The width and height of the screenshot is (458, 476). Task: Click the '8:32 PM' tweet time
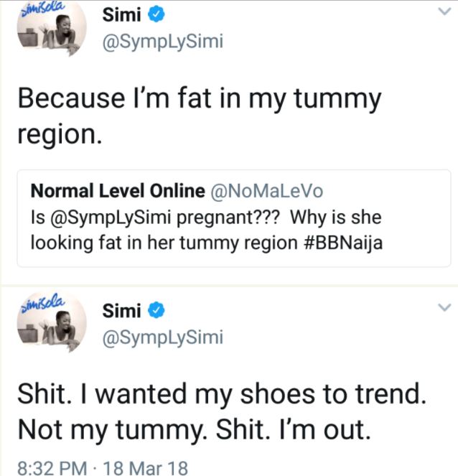[46, 469]
